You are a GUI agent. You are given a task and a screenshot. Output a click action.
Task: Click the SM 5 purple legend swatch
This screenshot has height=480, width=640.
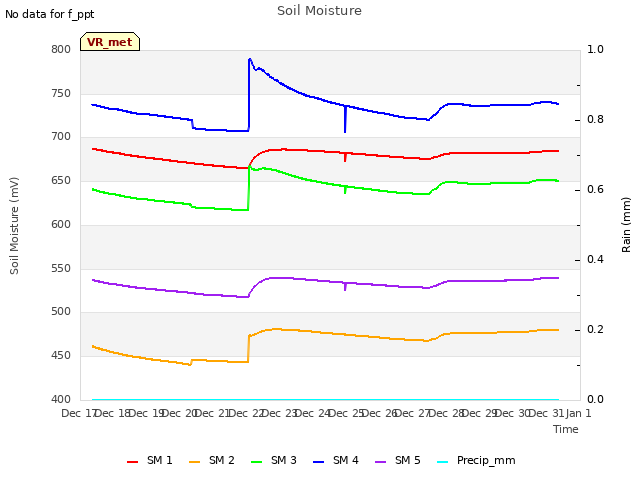click(380, 462)
